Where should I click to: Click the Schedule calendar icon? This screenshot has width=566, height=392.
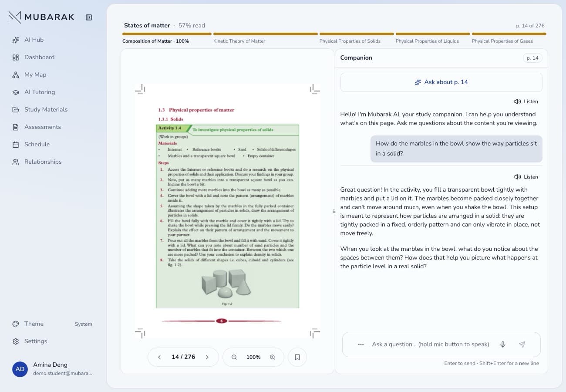[16, 144]
